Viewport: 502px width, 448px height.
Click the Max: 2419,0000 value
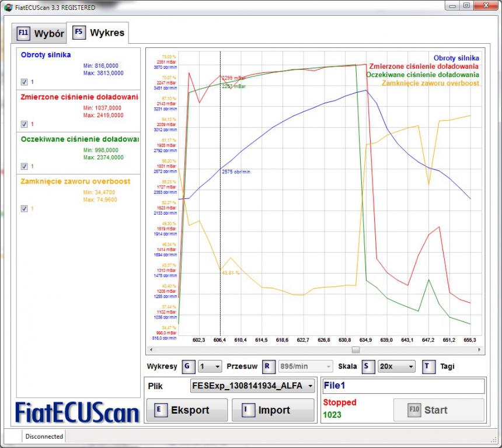(x=103, y=115)
